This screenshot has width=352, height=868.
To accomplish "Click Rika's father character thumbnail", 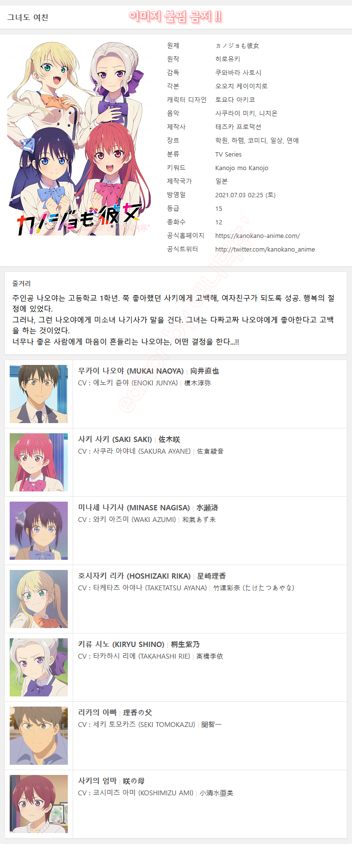I will [39, 736].
